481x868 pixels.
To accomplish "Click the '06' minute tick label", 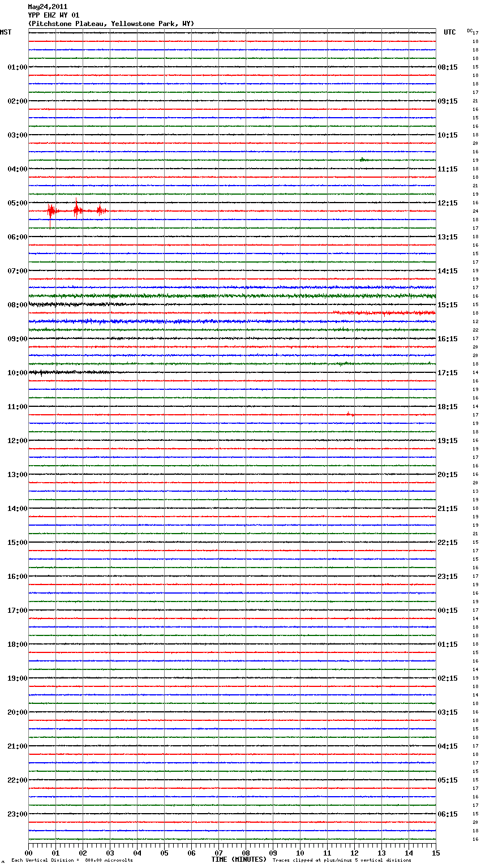I will [x=191, y=853].
